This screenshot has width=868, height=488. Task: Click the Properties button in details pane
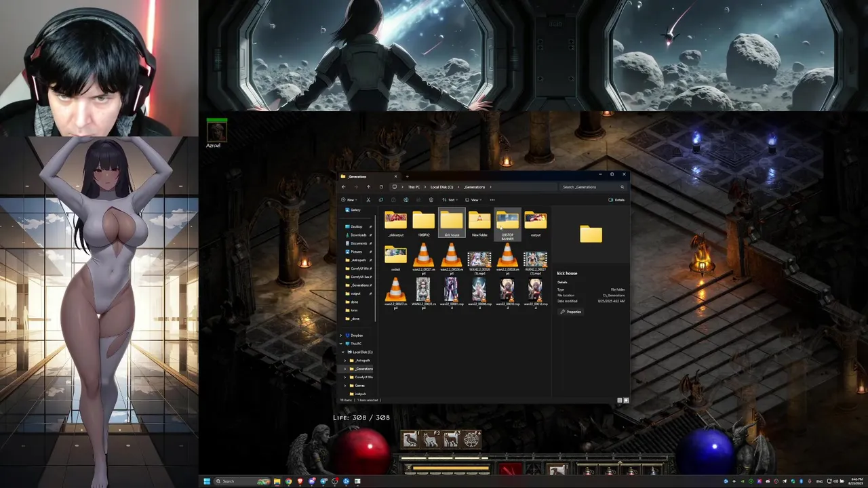[x=570, y=312]
